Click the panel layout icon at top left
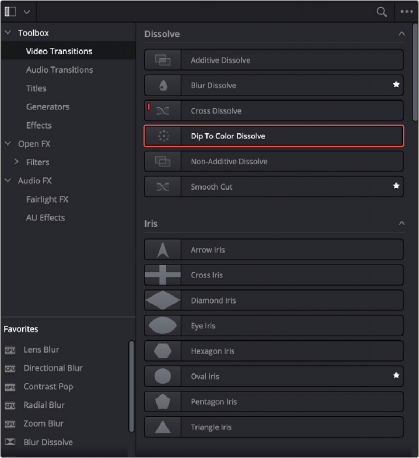419x458 pixels. coord(10,12)
